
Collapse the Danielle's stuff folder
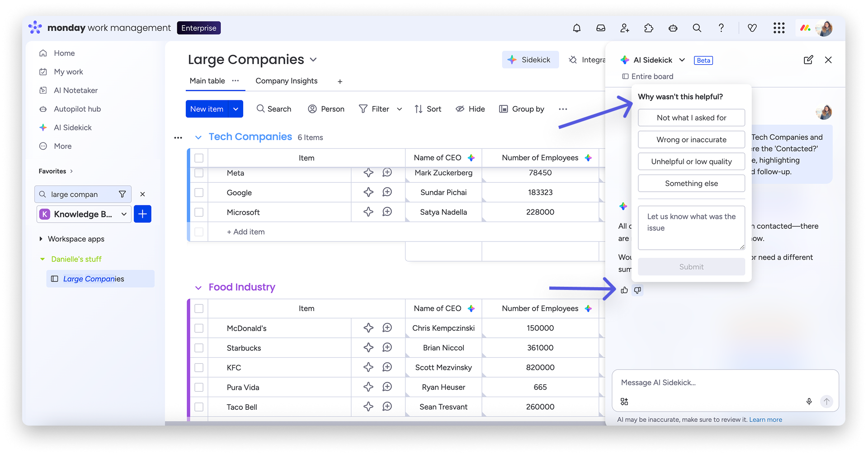point(42,259)
